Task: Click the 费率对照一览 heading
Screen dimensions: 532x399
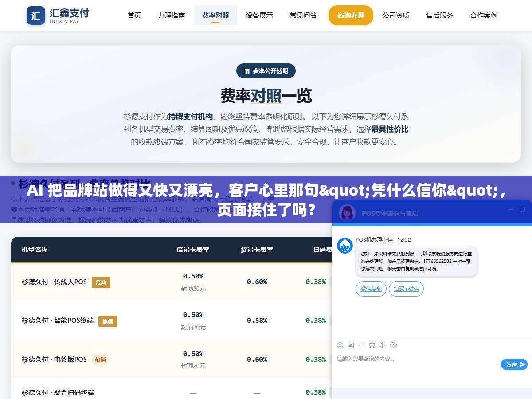Action: (266, 95)
